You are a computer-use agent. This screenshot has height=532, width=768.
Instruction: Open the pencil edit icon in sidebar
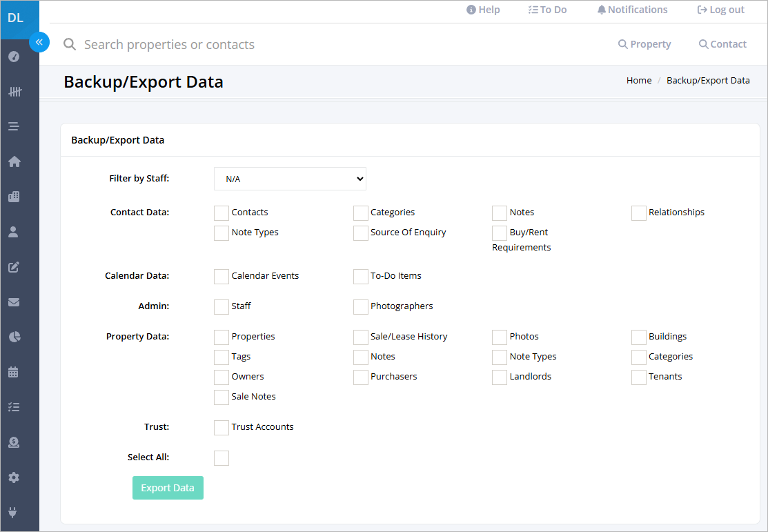14,267
